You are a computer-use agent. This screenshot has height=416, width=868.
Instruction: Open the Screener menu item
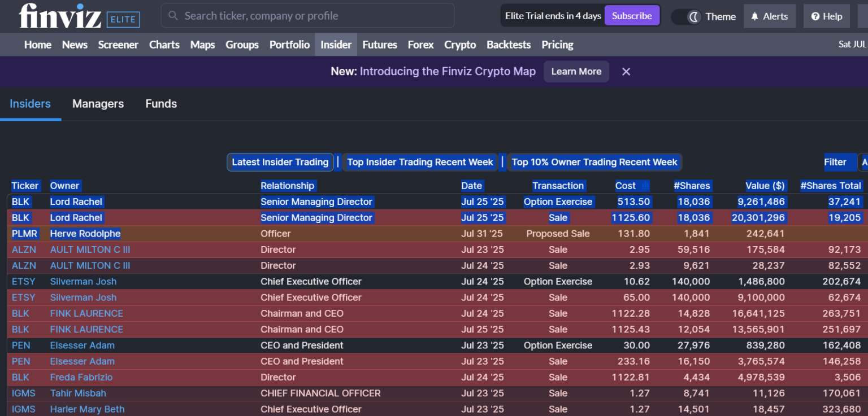coord(118,45)
